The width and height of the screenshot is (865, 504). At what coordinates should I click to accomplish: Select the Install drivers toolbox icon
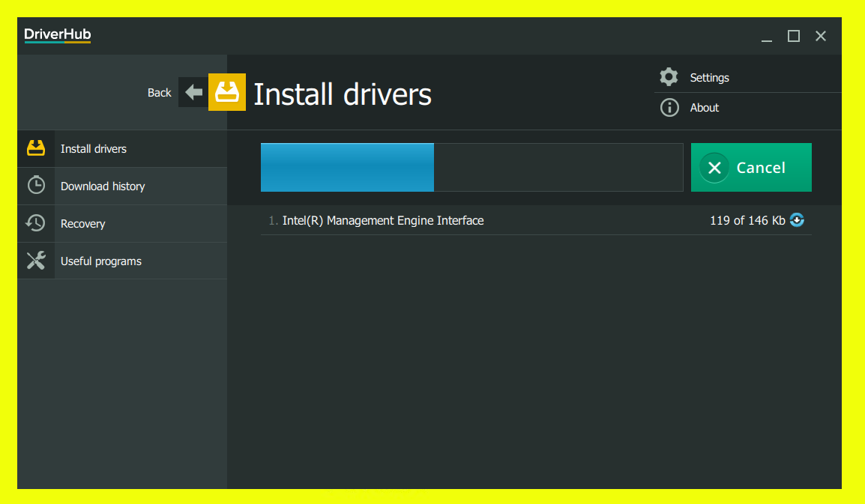[x=36, y=148]
